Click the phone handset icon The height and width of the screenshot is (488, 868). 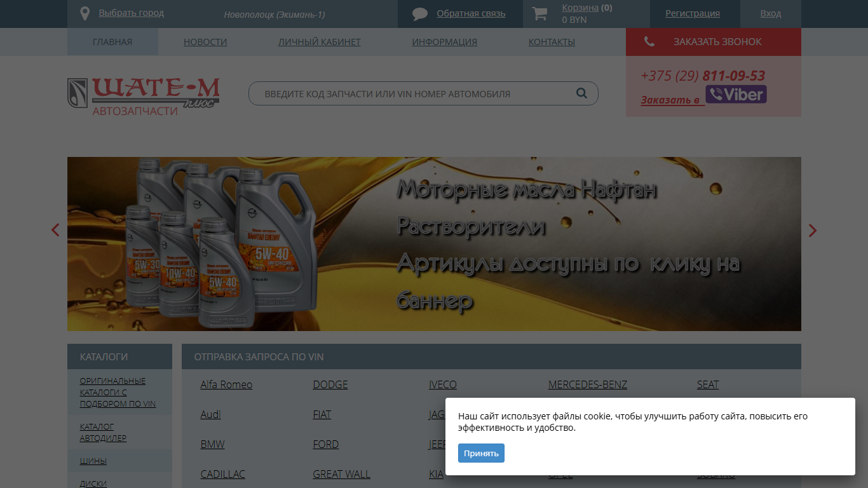click(649, 42)
